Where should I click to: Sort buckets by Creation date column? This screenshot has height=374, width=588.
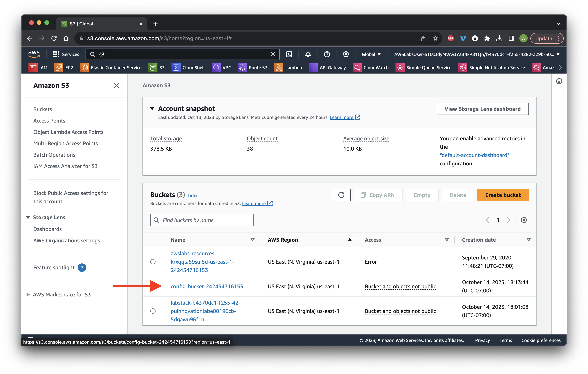[x=529, y=240]
